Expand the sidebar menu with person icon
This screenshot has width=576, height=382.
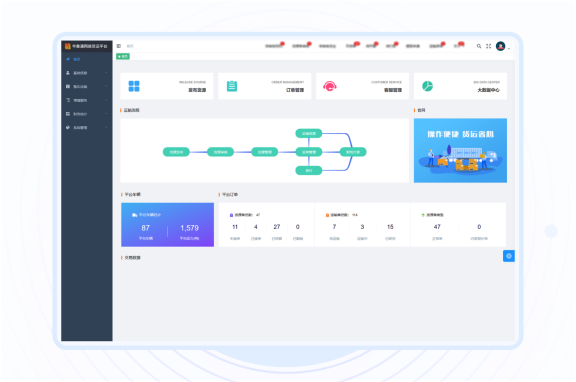(x=87, y=73)
